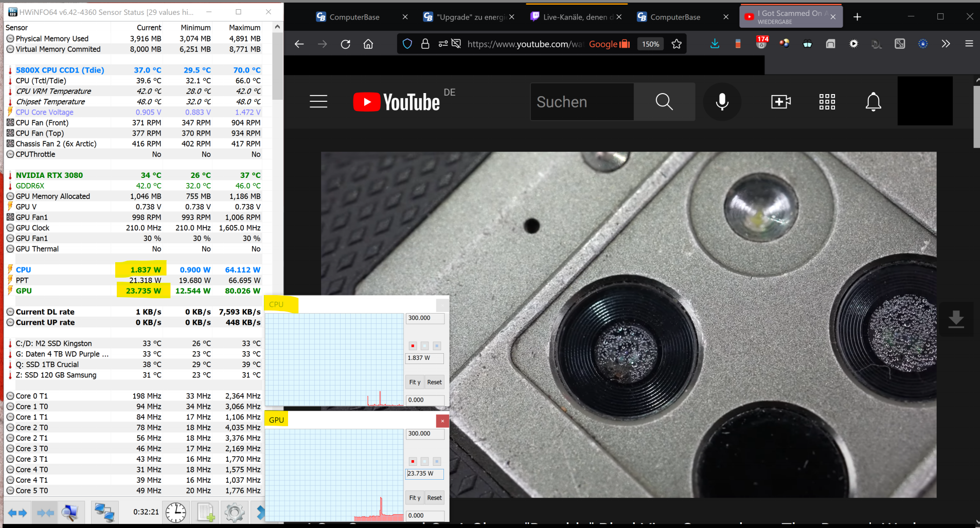Click the three colored balls extension icon
Viewport: 980px width, 528px height.
tap(785, 44)
